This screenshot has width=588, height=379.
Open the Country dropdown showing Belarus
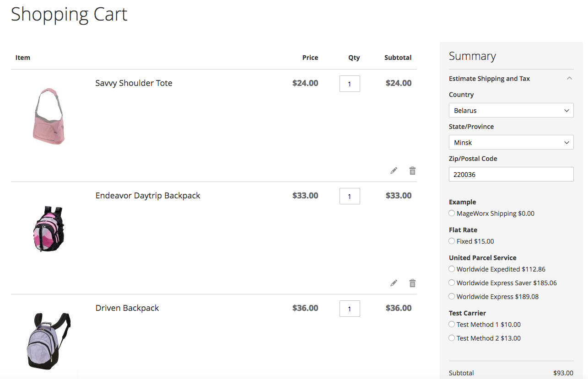click(x=511, y=111)
